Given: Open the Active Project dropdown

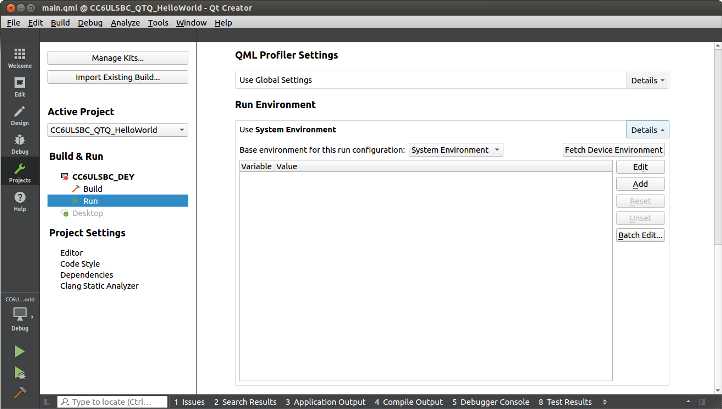Looking at the screenshot, I should [117, 130].
